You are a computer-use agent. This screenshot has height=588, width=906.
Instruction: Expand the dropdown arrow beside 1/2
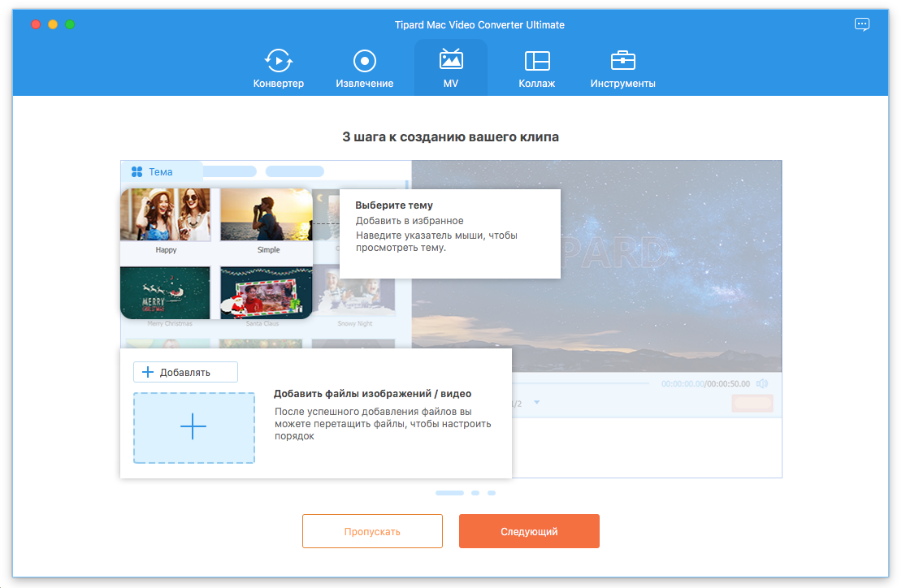point(536,403)
